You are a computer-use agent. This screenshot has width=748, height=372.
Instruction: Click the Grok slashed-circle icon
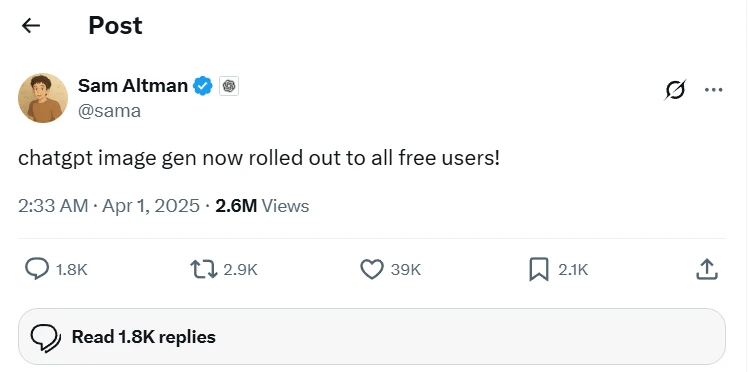tap(675, 90)
